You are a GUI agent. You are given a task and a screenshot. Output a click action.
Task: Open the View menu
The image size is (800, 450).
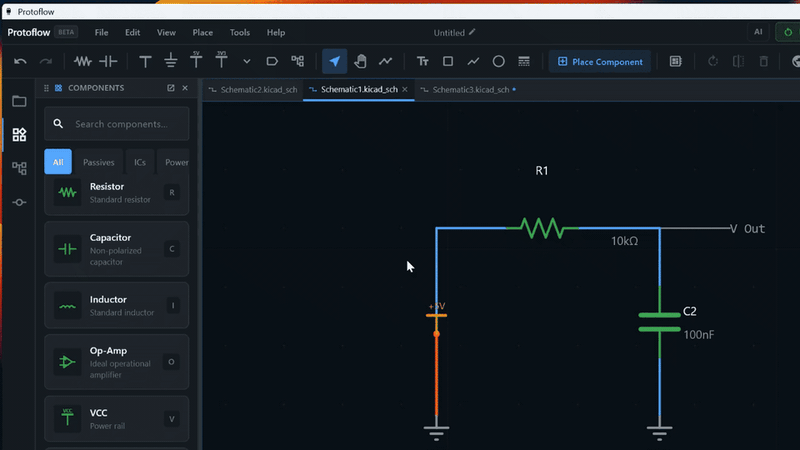click(x=166, y=33)
